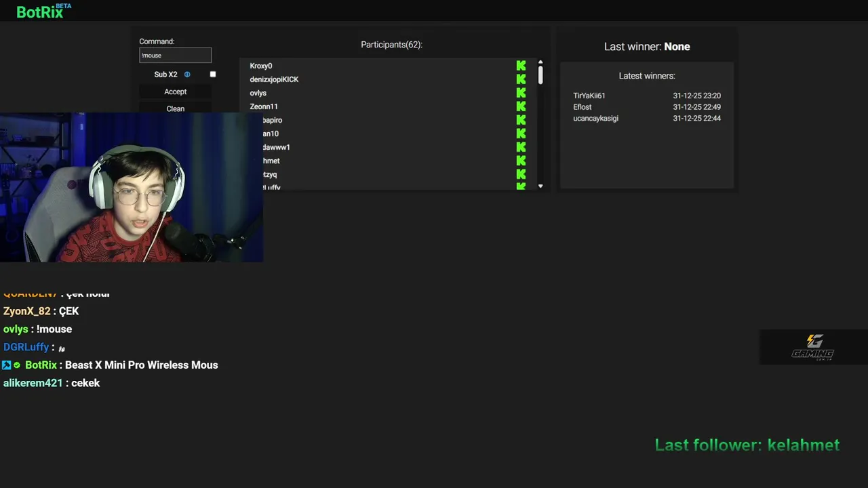Click the participants list scrollbar thumb
This screenshot has width=868, height=488.
point(540,75)
